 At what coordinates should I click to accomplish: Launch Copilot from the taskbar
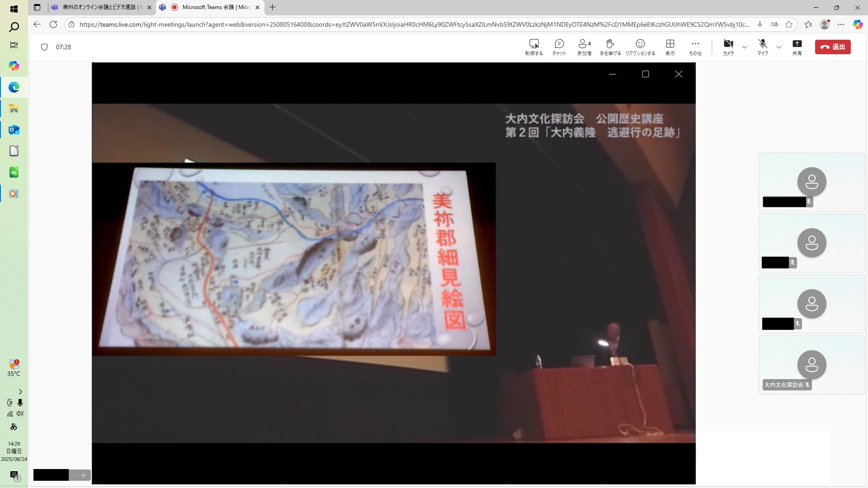pos(14,66)
